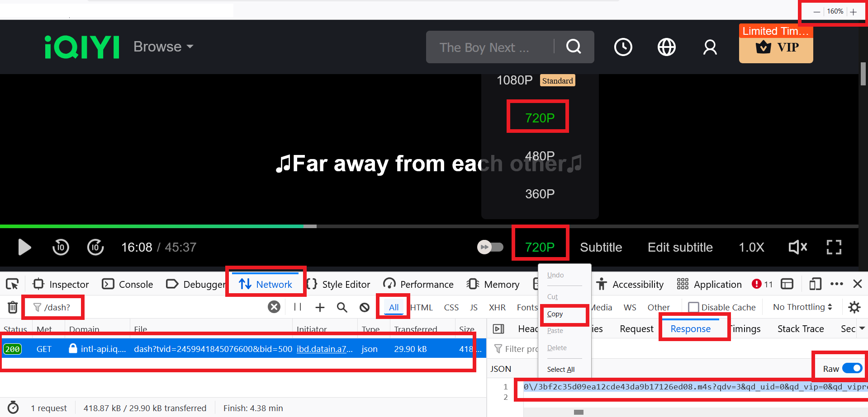
Task: Click the response horizontal scrollbar
Action: 579,412
